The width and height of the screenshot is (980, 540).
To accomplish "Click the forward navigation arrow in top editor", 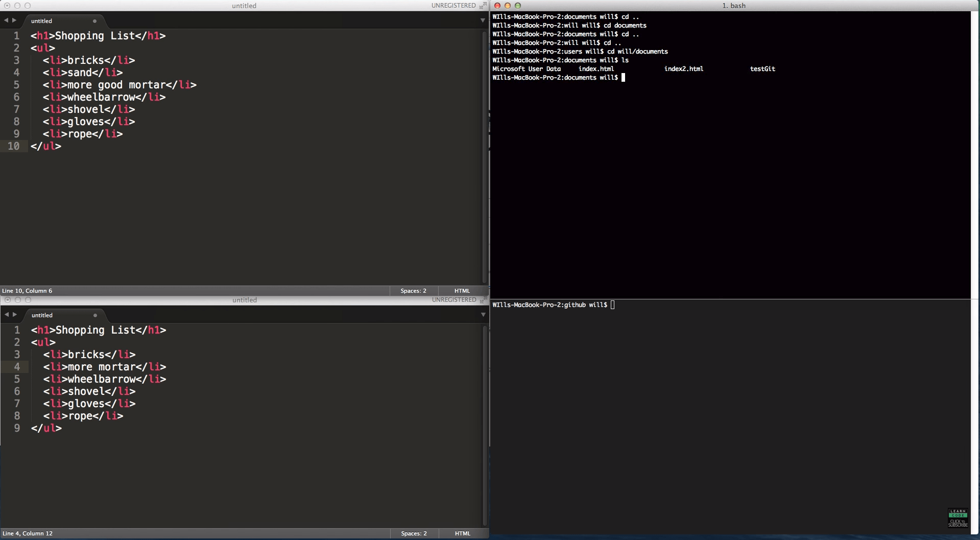I will point(14,20).
